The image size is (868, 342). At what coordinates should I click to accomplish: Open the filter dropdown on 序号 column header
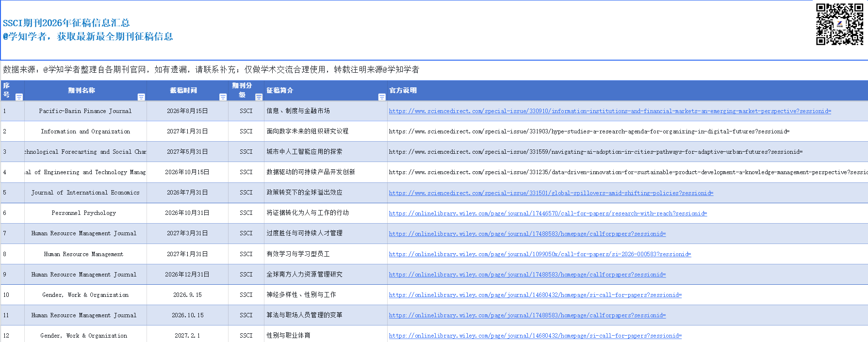click(x=19, y=97)
